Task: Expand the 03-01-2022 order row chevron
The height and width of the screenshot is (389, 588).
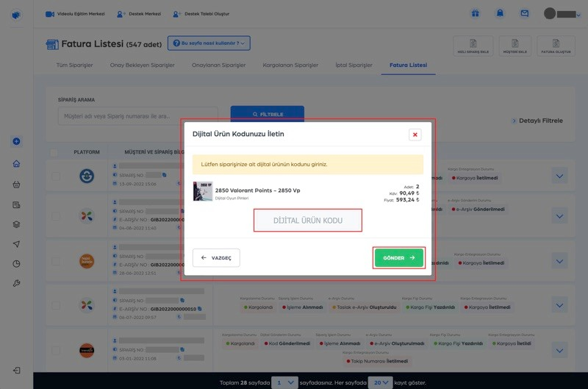Action: 559,350
